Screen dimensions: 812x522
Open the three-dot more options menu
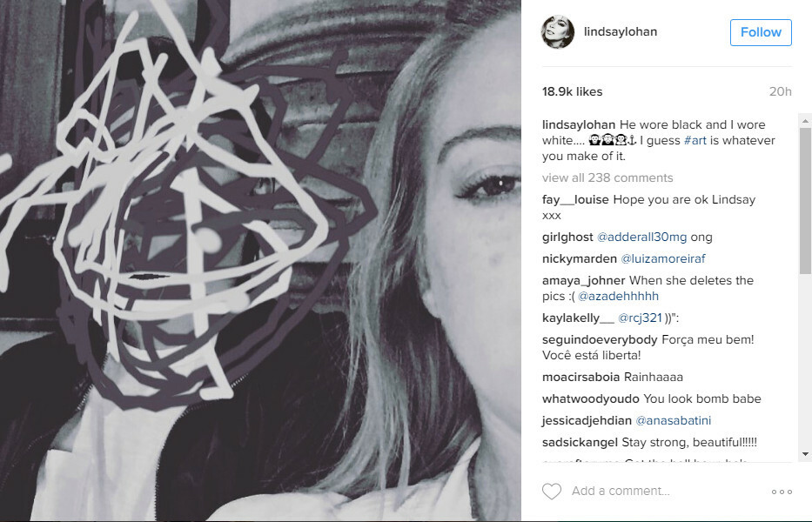782,492
